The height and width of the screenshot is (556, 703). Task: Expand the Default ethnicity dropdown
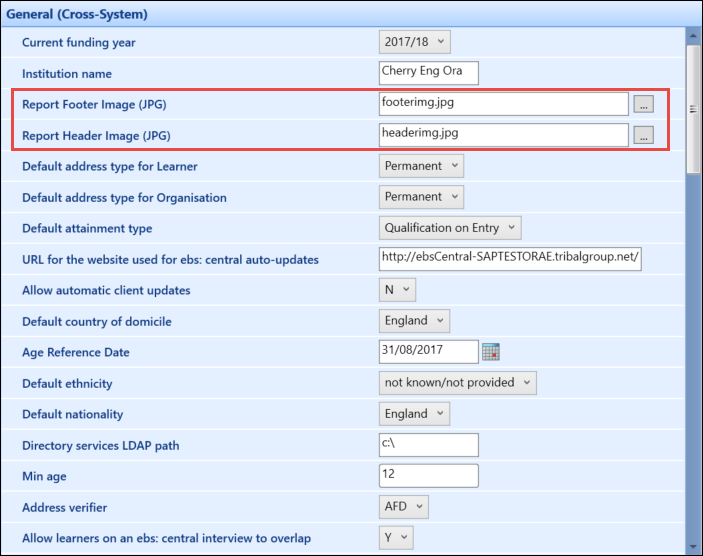click(458, 382)
